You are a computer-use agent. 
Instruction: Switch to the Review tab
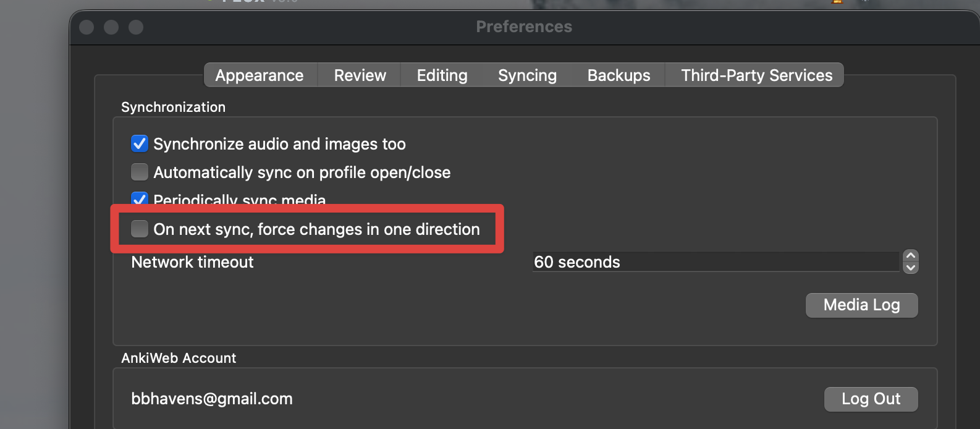point(360,75)
